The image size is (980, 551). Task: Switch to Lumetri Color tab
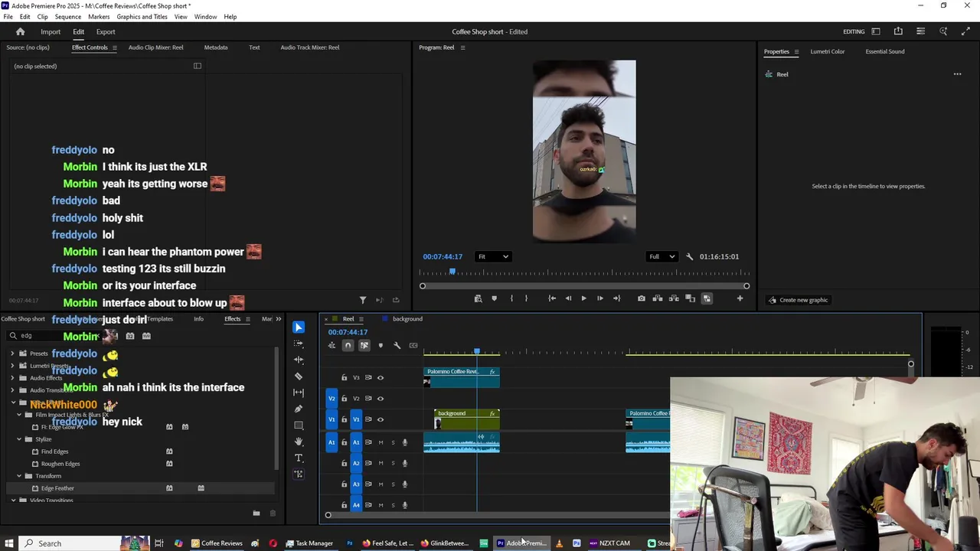click(x=828, y=51)
